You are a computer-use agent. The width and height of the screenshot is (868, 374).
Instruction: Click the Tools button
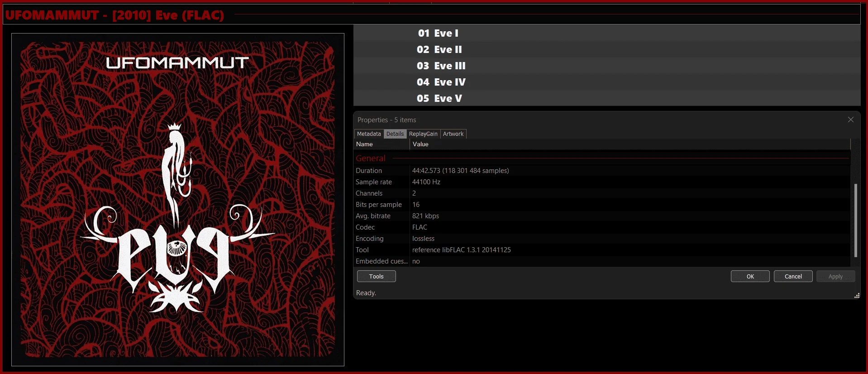coord(376,276)
